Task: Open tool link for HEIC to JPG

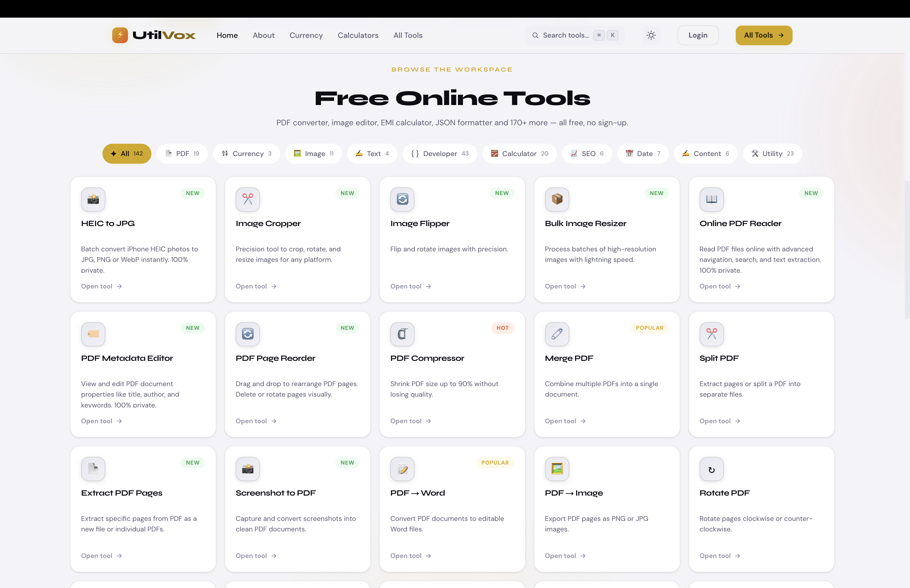Action: [102, 286]
